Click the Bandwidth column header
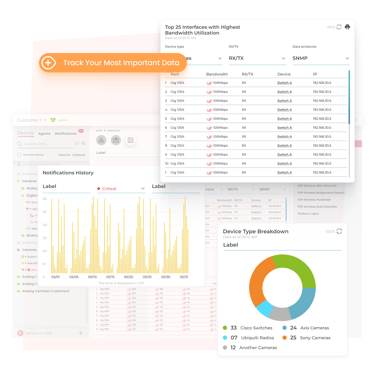 (217, 74)
